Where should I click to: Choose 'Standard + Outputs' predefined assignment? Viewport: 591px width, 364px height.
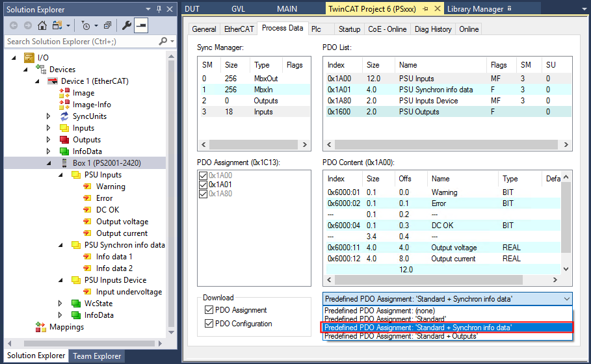coord(447,336)
